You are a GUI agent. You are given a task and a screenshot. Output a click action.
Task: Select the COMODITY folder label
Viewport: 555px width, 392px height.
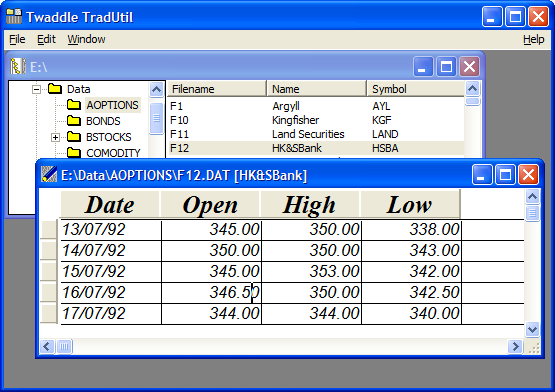113,153
